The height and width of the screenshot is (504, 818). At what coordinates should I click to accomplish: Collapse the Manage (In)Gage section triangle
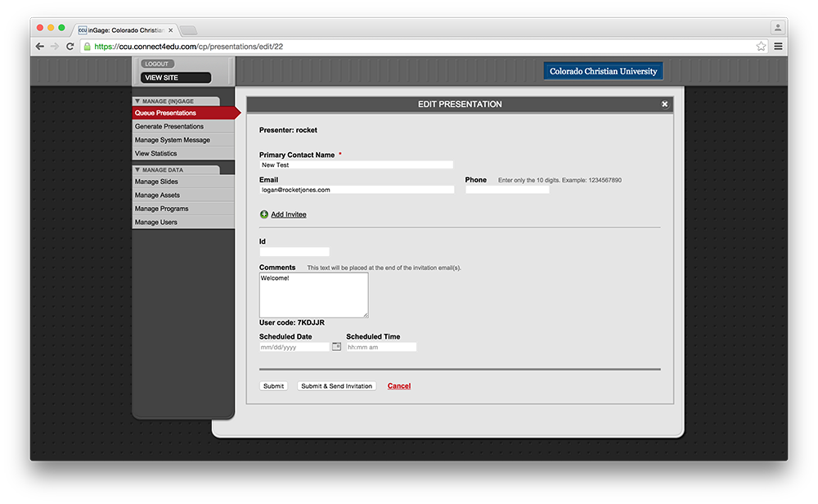pyautogui.click(x=137, y=101)
